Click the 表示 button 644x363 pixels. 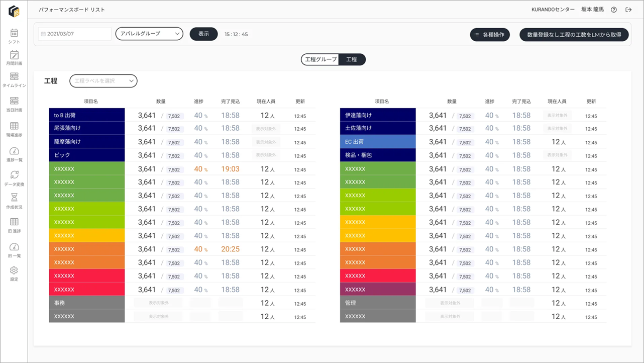[x=203, y=34]
